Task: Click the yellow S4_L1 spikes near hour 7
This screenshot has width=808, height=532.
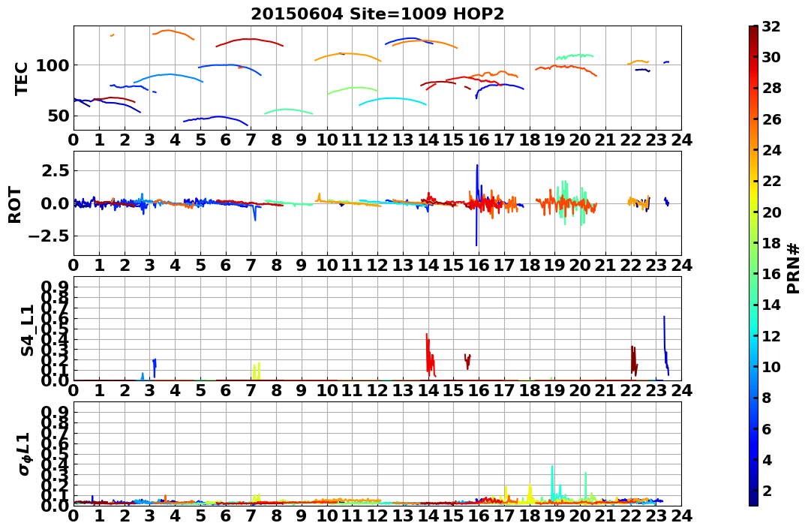Action: (x=257, y=371)
